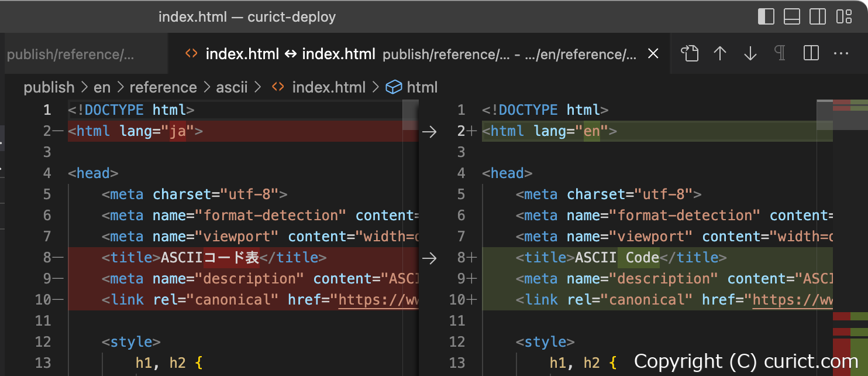This screenshot has height=376, width=868.
Task: Click the h1, h2 { line in the left pane
Action: click(x=169, y=363)
